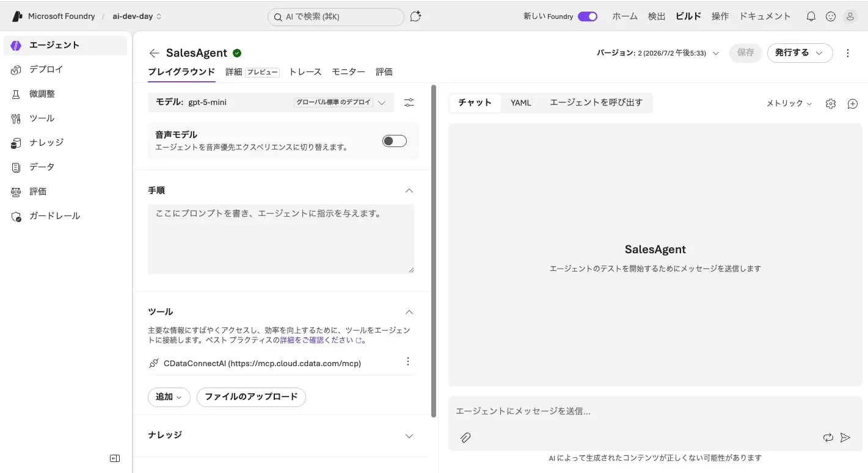The image size is (868, 473).
Task: Click into the 手順 prompt textarea
Action: [x=281, y=239]
